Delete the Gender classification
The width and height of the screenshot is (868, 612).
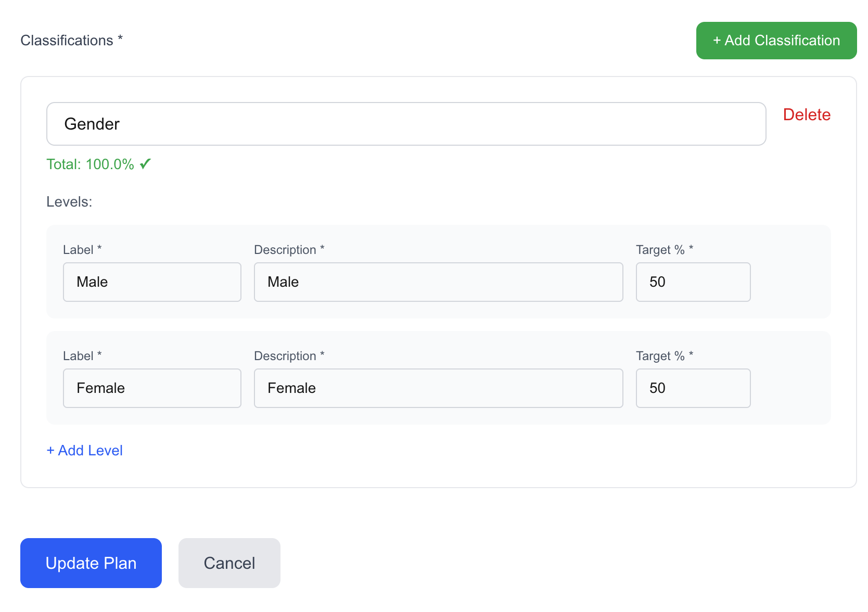pos(807,114)
